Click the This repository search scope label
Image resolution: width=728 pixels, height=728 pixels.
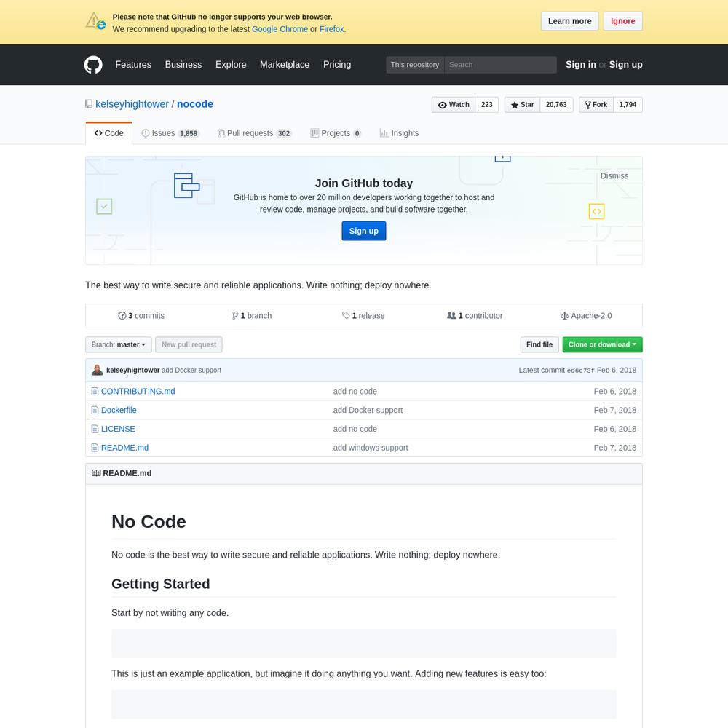415,65
